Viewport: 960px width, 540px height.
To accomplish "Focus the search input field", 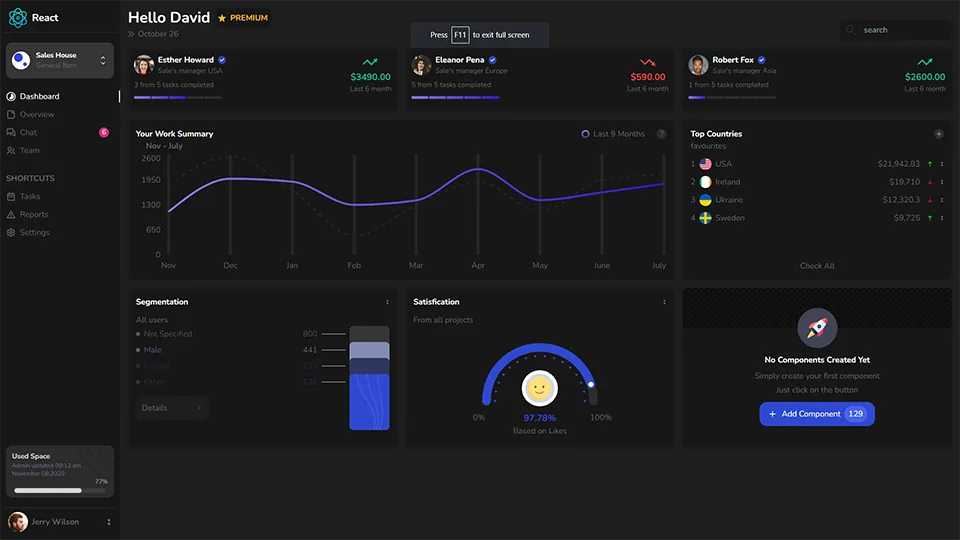I will (x=897, y=29).
